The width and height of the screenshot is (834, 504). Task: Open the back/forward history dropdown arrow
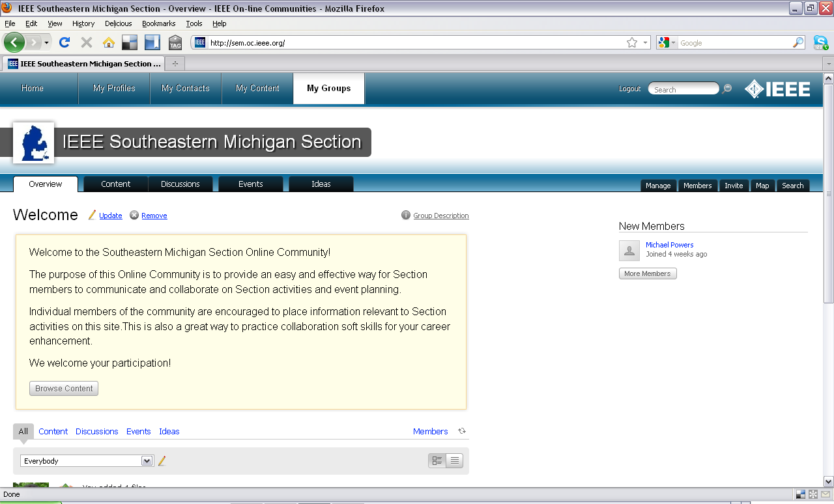(46, 43)
